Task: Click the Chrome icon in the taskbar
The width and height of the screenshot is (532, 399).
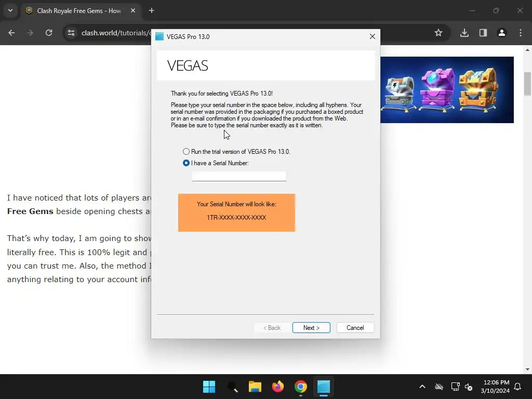Action: click(x=301, y=387)
